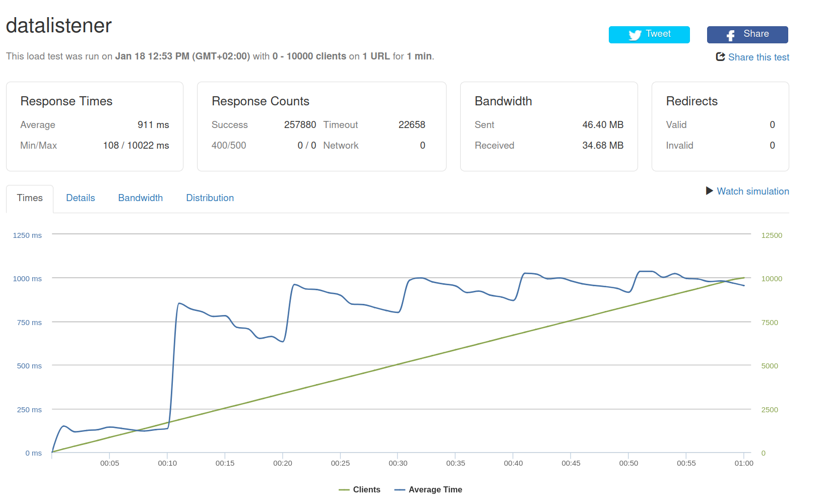Click the 400/500 label
Screen dimensions: 823x504
(229, 146)
